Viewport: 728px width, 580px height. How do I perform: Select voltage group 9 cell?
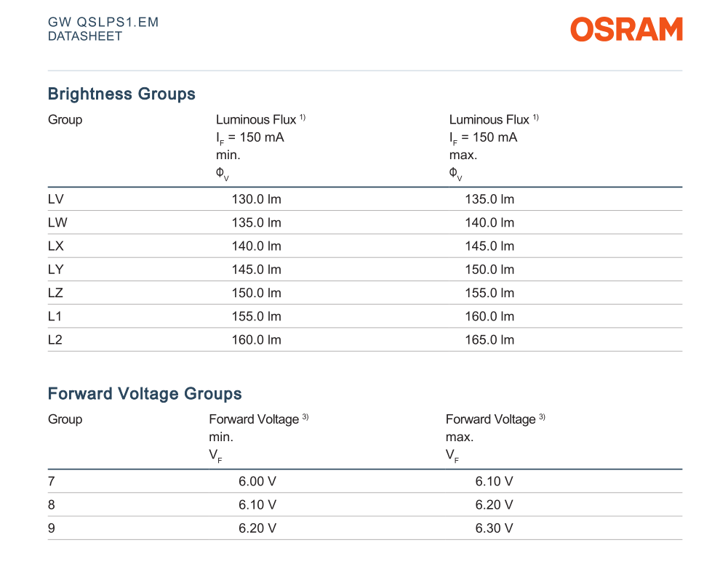pyautogui.click(x=52, y=528)
